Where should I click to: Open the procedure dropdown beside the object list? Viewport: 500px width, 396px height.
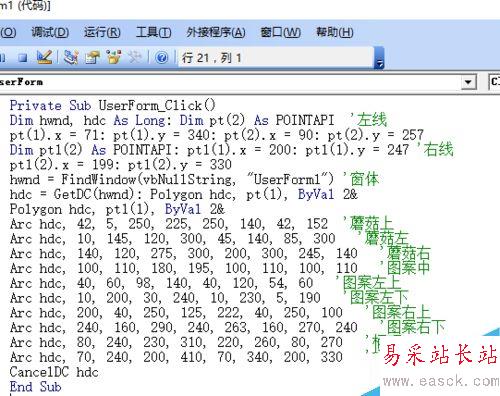[495, 82]
